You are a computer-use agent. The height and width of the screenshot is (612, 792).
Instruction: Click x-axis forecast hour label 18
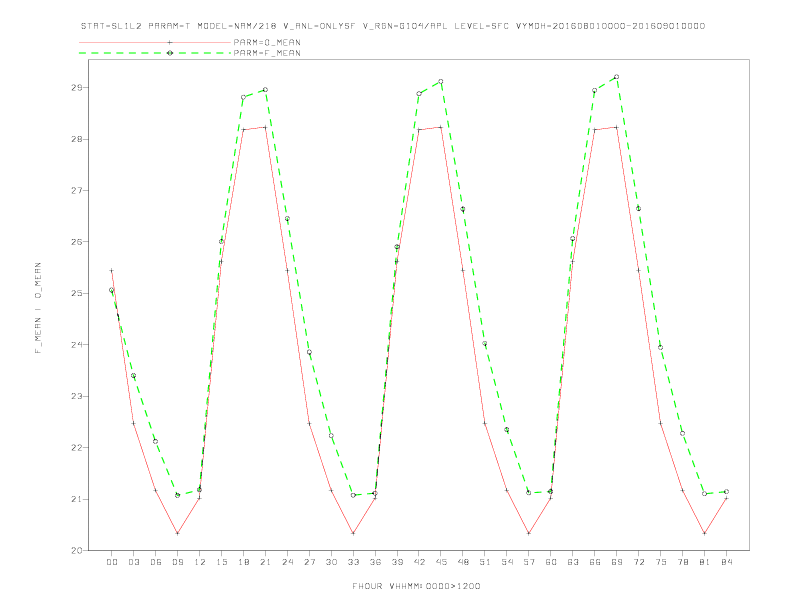coord(243,562)
